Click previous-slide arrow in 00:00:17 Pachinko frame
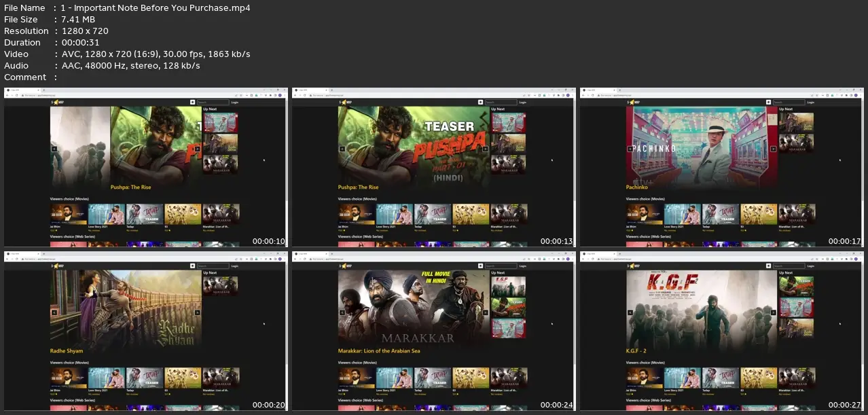The height and width of the screenshot is (415, 868). click(630, 149)
